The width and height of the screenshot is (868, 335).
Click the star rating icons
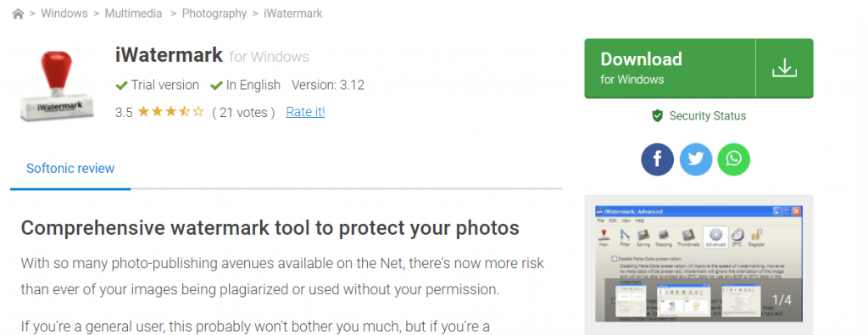170,112
